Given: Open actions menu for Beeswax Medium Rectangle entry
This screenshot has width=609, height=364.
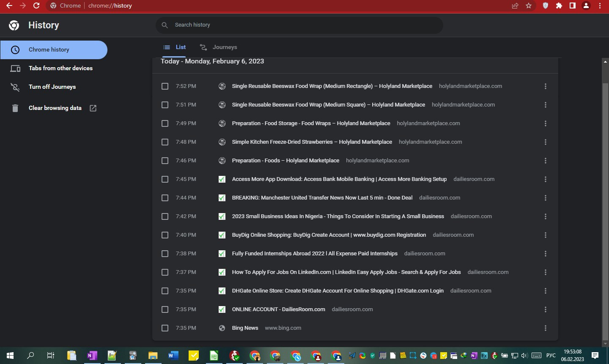Looking at the screenshot, I should [x=546, y=86].
